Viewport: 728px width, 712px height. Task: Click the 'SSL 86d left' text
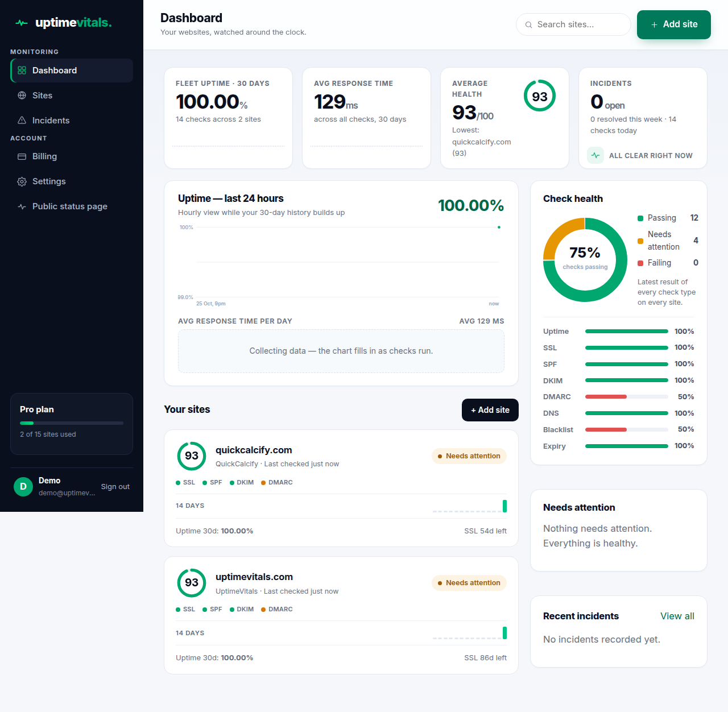[485, 658]
